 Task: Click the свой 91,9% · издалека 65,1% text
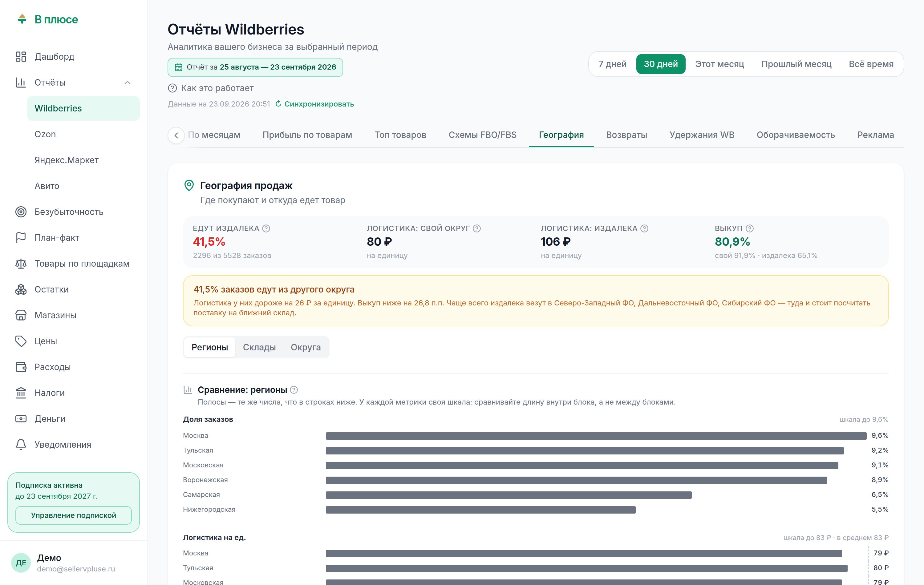click(766, 256)
